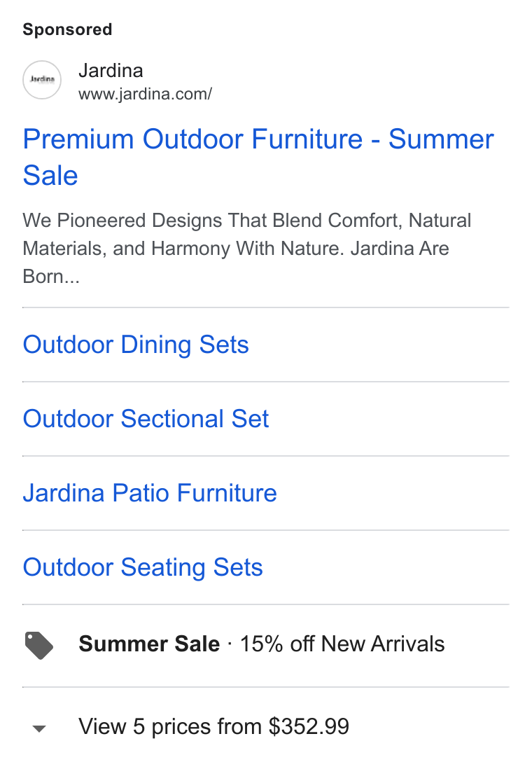Viewport: 532px width, 769px height.
Task: Open the Premium Outdoor Furniture headline link
Action: (x=258, y=157)
